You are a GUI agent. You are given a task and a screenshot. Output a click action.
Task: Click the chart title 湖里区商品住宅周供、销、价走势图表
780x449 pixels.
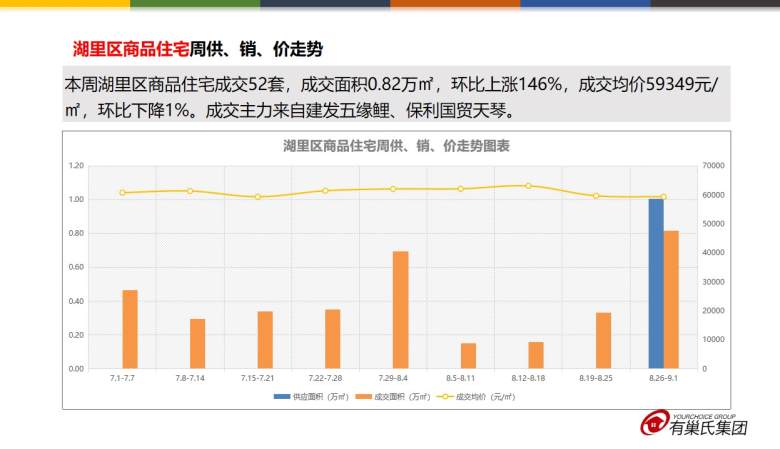[x=396, y=146]
